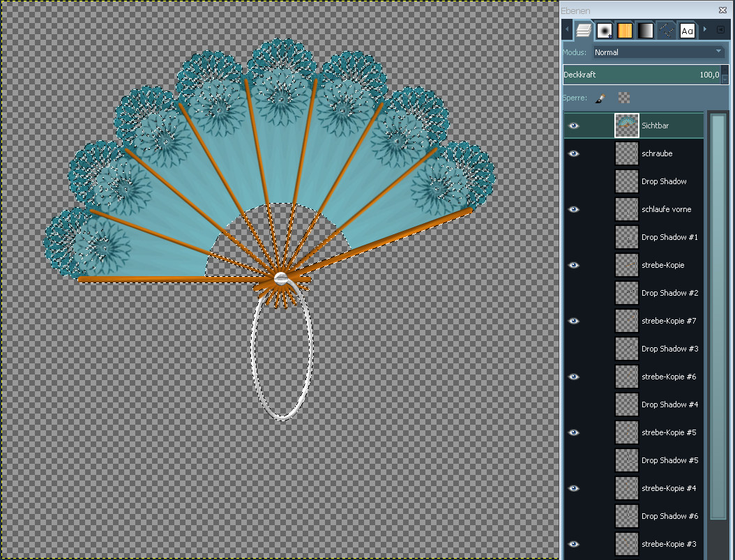Select the strebe-Kopie #7 layer thumbnail
Screen dimensions: 735x560
627,321
